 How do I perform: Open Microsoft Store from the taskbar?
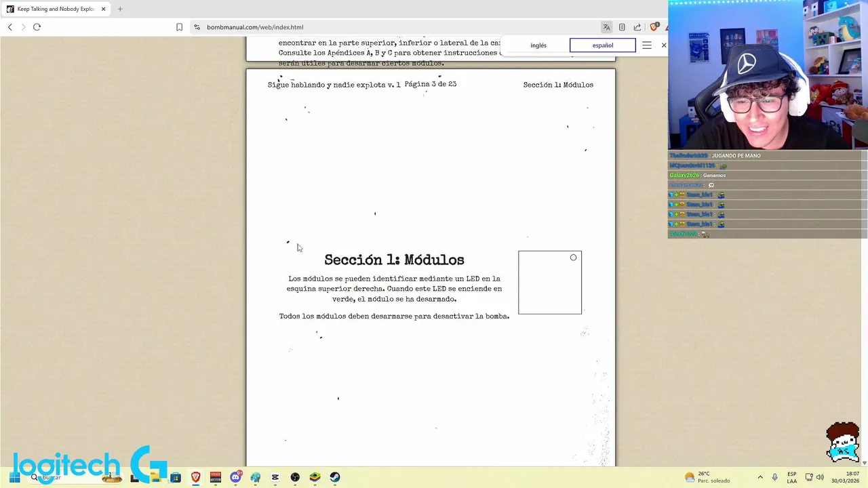click(176, 477)
